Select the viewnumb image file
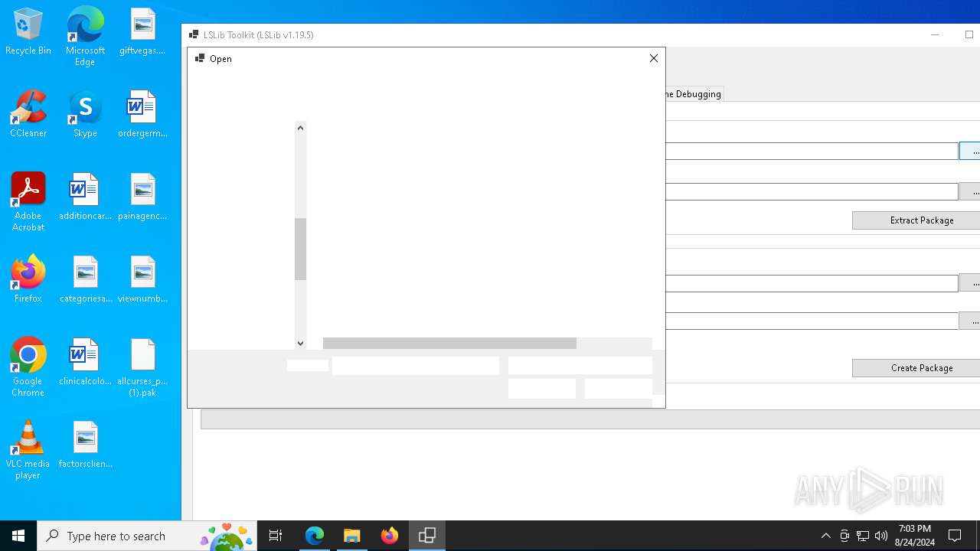The image size is (980, 551). pyautogui.click(x=142, y=280)
